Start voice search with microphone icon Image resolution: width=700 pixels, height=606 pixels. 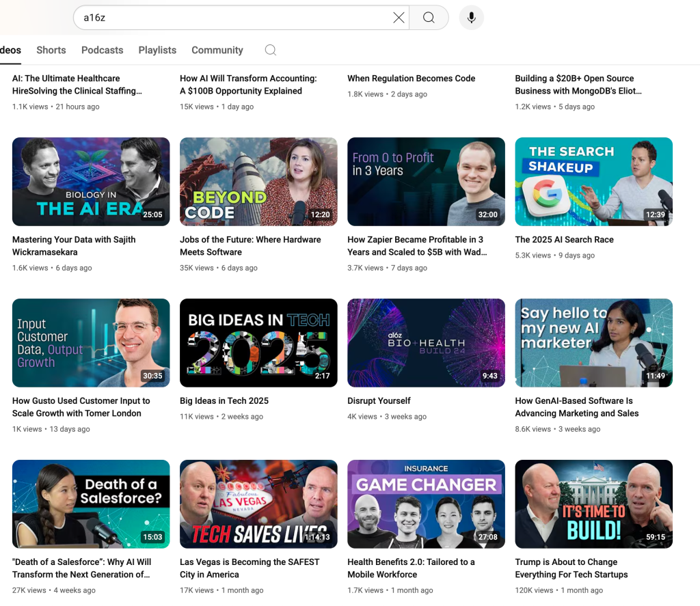[471, 18]
